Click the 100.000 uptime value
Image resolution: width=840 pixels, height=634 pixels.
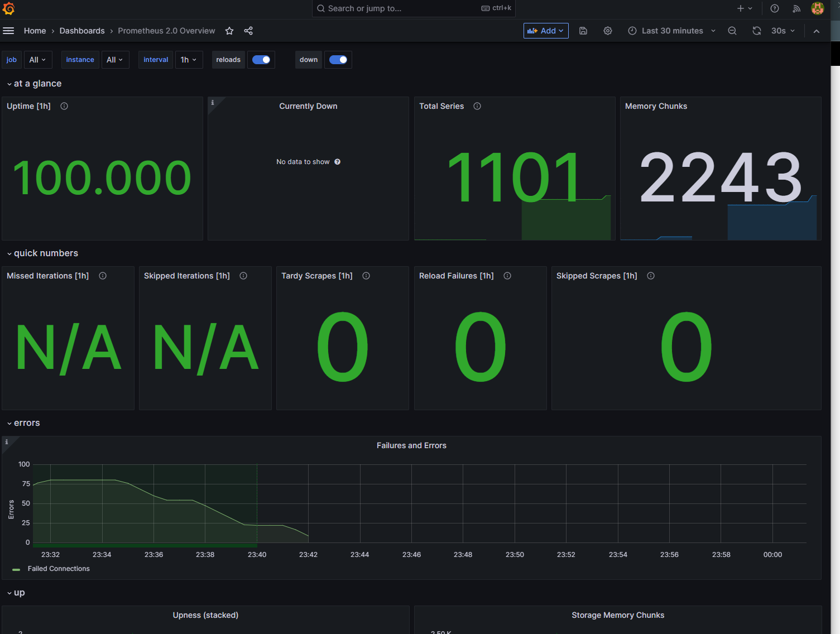click(x=102, y=178)
